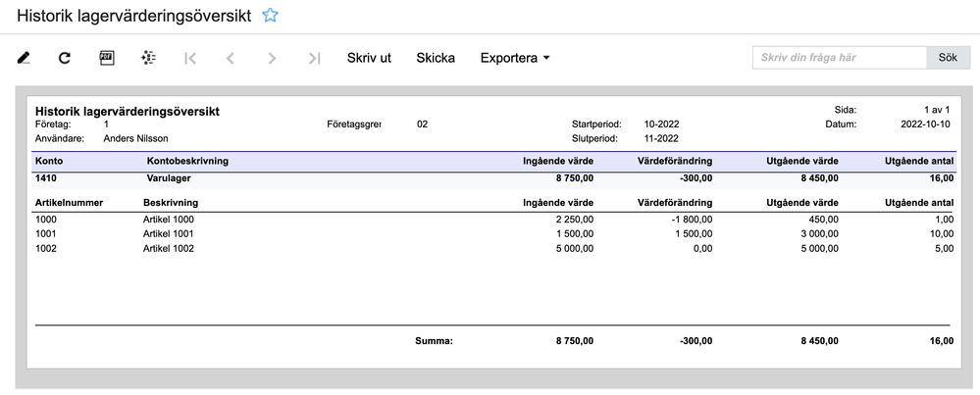Click article number 1000 row

(45, 220)
